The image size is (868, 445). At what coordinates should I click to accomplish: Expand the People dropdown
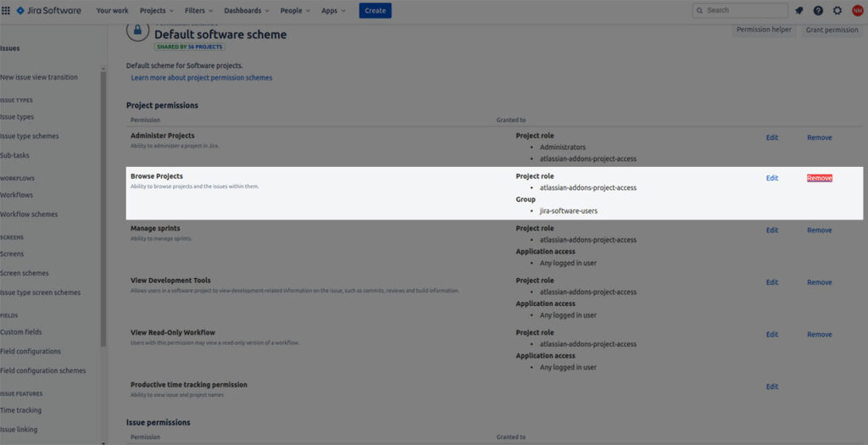click(295, 10)
